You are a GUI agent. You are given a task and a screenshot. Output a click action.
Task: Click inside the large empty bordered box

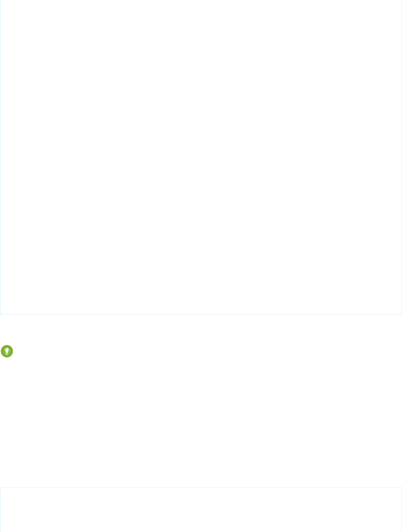click(x=201, y=157)
